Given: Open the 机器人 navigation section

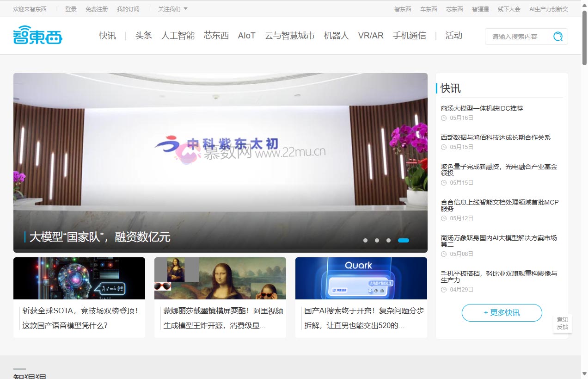Looking at the screenshot, I should click(x=336, y=36).
